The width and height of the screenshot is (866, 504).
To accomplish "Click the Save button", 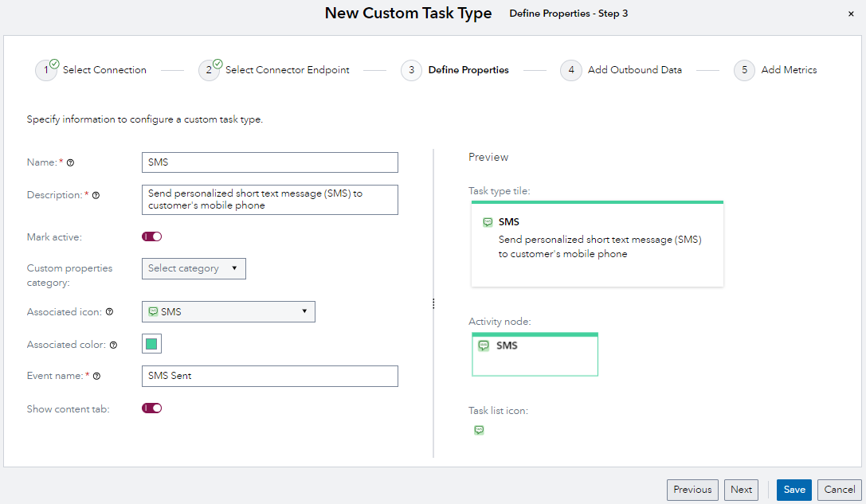I will pos(794,490).
